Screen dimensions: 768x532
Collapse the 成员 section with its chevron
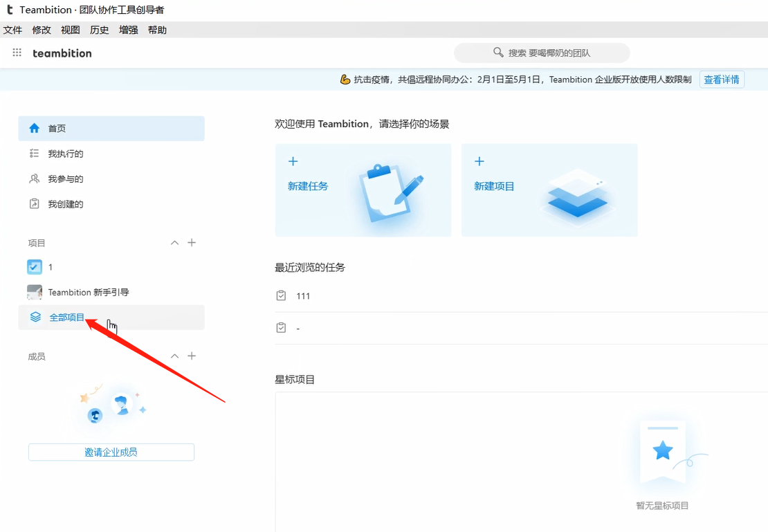point(174,356)
